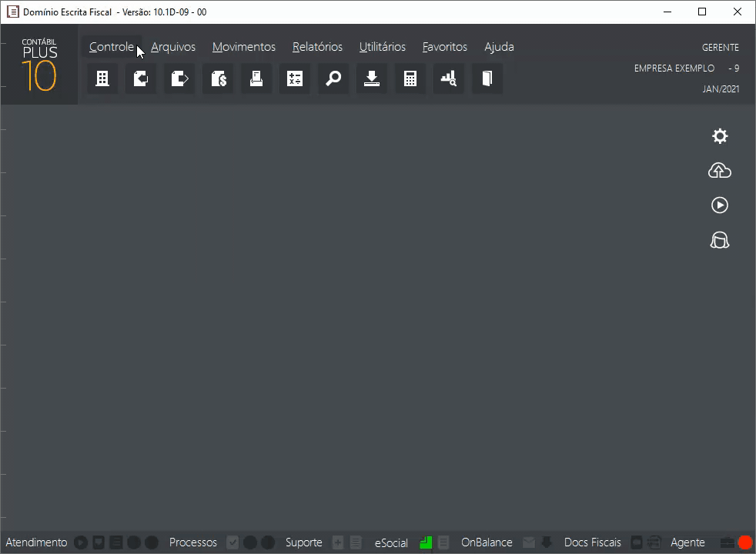Click the door (exit) toolbar icon
Screen dimensions: 756x554
[x=487, y=78]
